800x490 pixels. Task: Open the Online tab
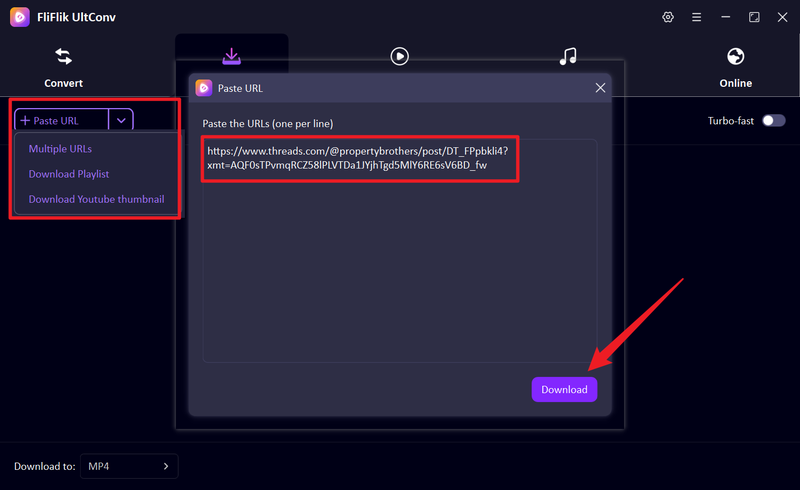point(735,67)
